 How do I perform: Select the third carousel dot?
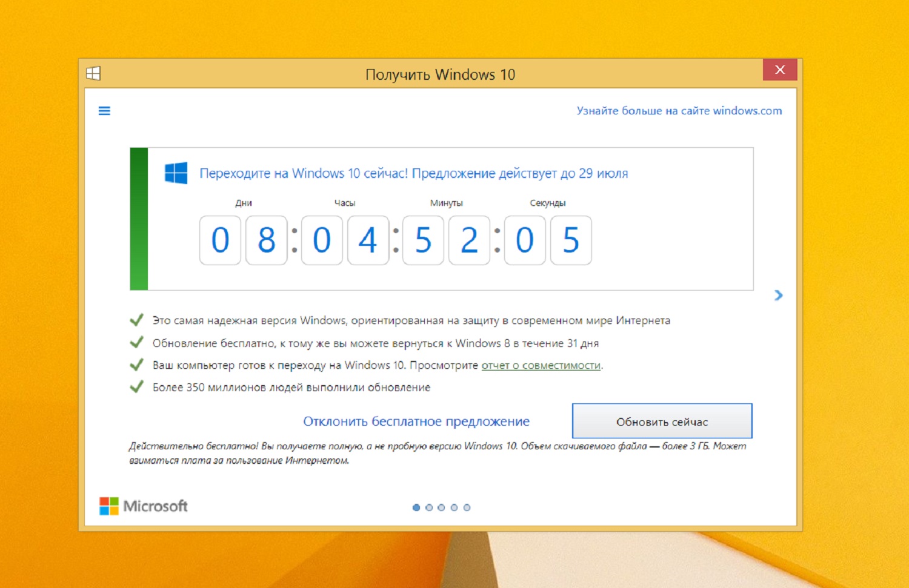[442, 507]
